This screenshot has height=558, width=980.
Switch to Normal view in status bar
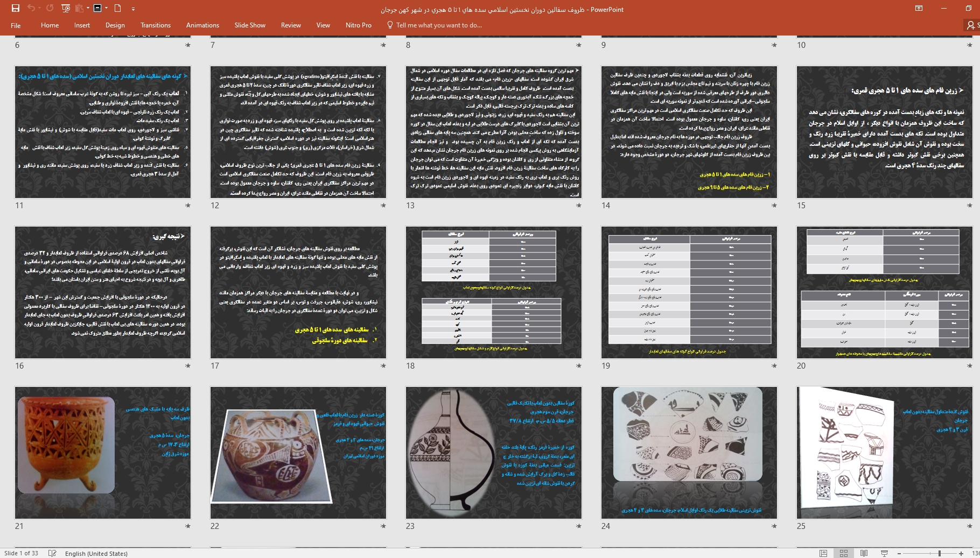coord(823,553)
